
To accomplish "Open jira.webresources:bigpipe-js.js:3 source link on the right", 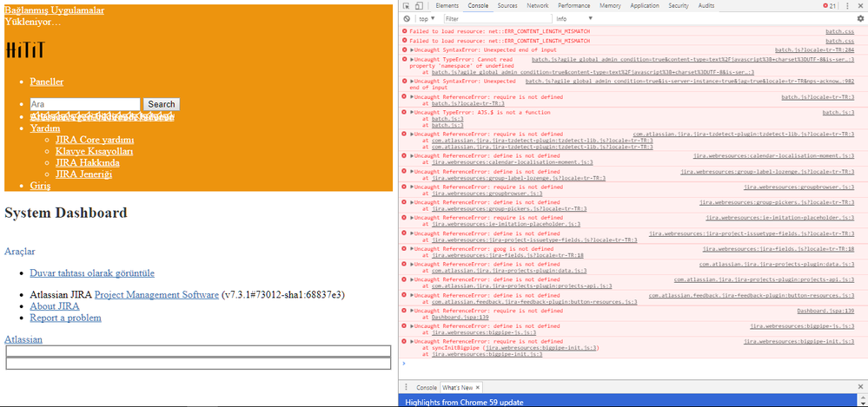I will (x=802, y=326).
